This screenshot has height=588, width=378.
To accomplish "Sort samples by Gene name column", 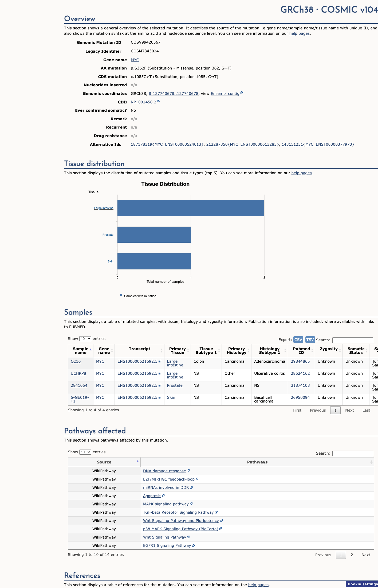I will [x=104, y=351].
